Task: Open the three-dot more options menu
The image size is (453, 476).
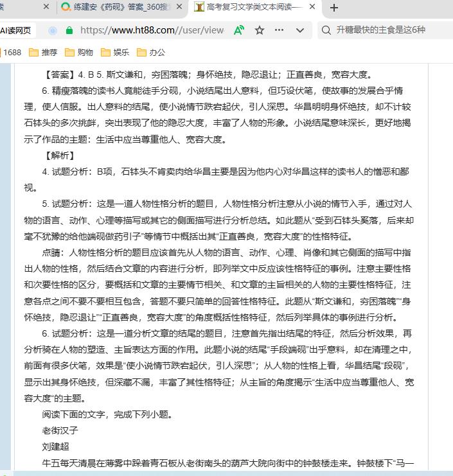Action: [279, 30]
